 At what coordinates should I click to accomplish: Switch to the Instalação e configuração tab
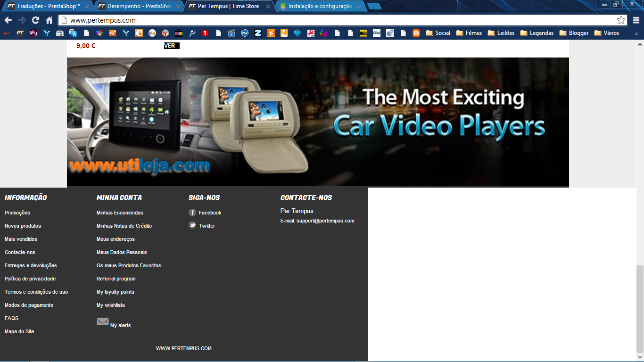[x=320, y=6]
